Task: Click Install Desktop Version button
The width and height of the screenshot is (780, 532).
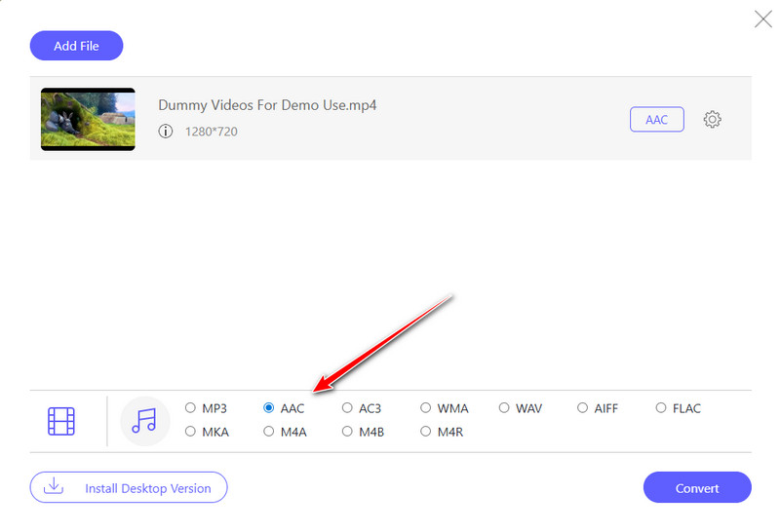Action: coord(129,487)
